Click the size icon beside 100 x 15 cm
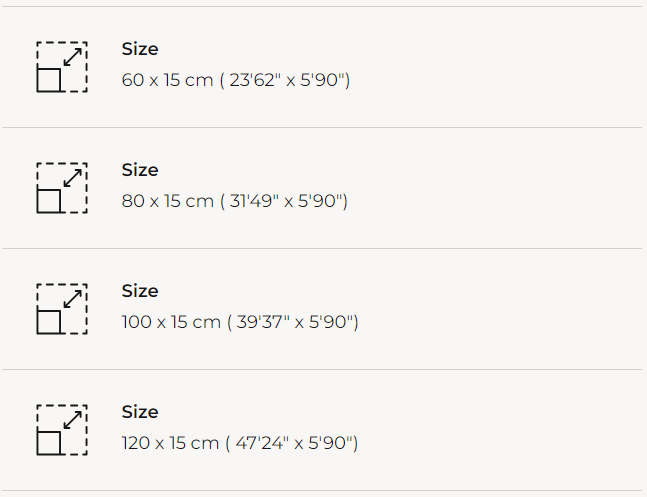The image size is (647, 497). click(x=62, y=308)
